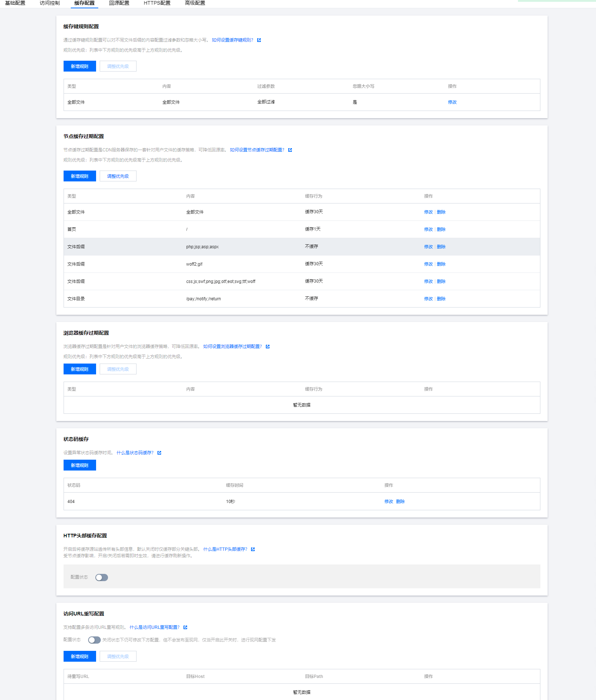Go to 高级配置 tab
Screen dimensions: 596x700
[x=195, y=3]
